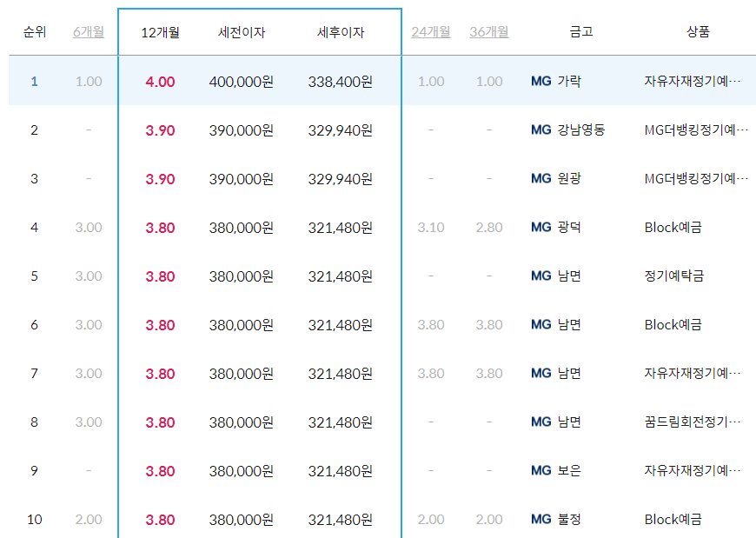Viewport: 756px width, 538px height.
Task: Click 3.90 rate in MG 강남영동 row
Action: tap(160, 130)
